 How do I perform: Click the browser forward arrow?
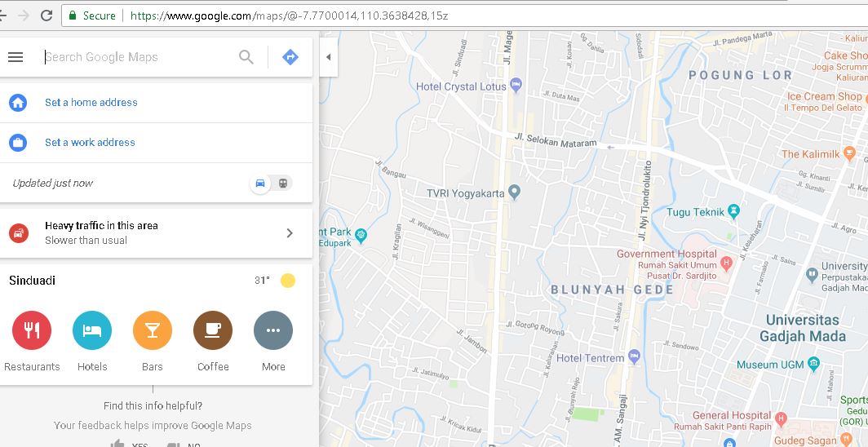[x=24, y=15]
